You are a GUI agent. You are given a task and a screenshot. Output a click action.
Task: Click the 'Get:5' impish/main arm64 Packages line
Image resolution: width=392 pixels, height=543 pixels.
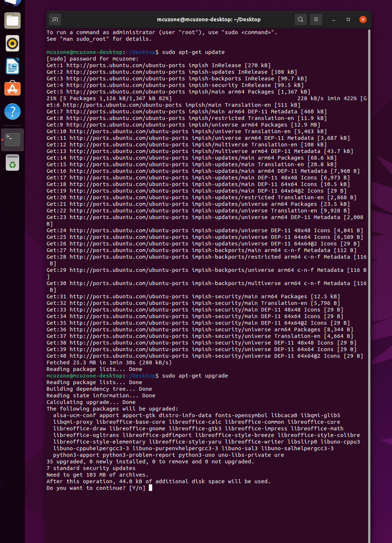[x=178, y=92]
